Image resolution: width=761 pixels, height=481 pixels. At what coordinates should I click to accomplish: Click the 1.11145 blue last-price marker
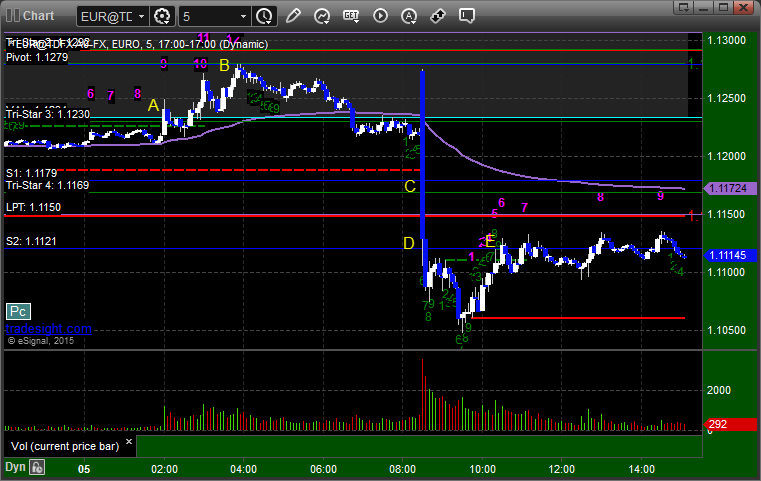[x=730, y=255]
